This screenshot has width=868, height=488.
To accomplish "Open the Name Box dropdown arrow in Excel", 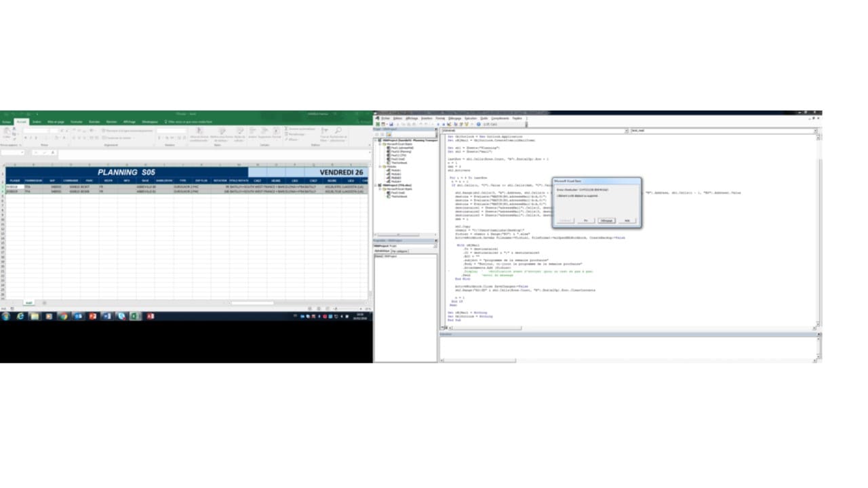I will tap(22, 152).
